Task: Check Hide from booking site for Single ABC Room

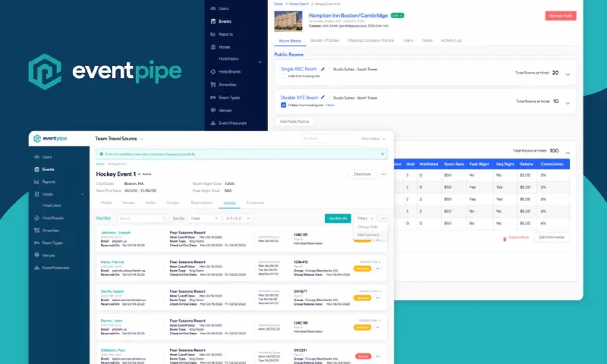Action: point(283,76)
